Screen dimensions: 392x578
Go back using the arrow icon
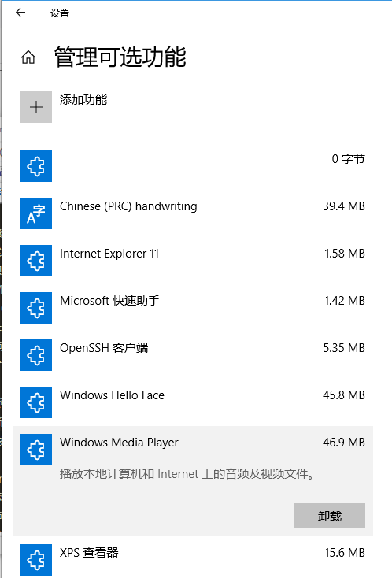(x=20, y=13)
